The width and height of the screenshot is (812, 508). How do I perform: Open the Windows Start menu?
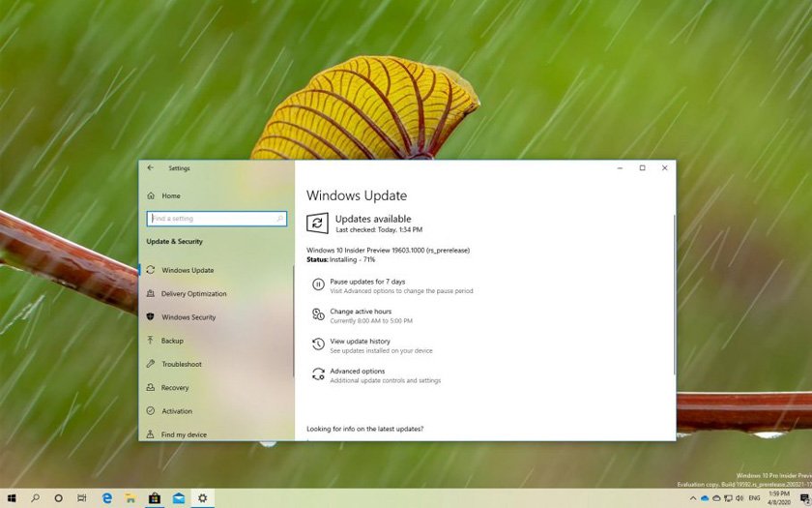(x=12, y=498)
